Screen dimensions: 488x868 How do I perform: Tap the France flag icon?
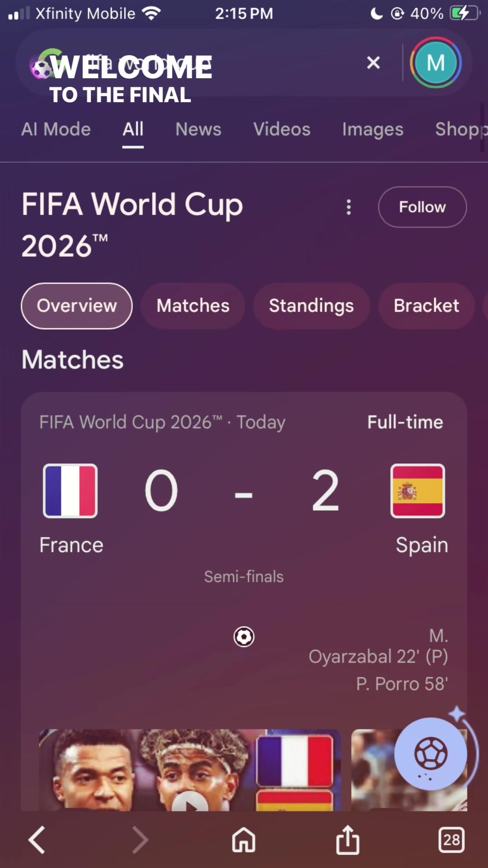coord(70,491)
